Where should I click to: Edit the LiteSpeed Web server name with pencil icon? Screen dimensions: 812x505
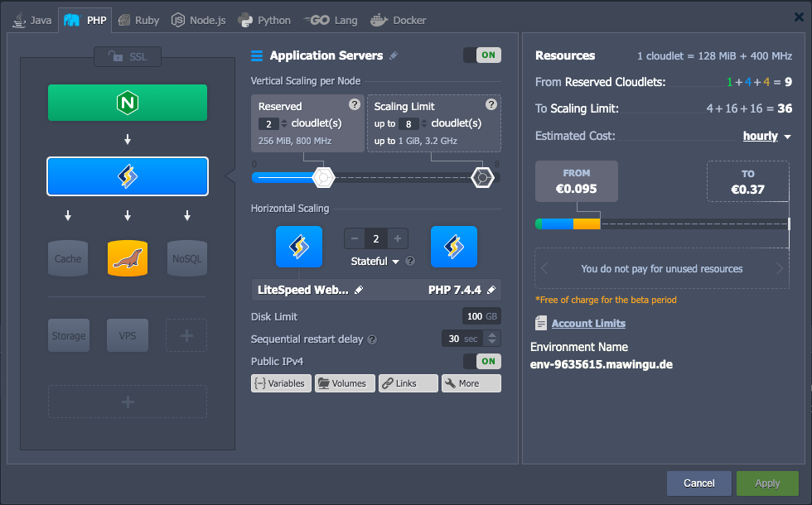point(360,290)
